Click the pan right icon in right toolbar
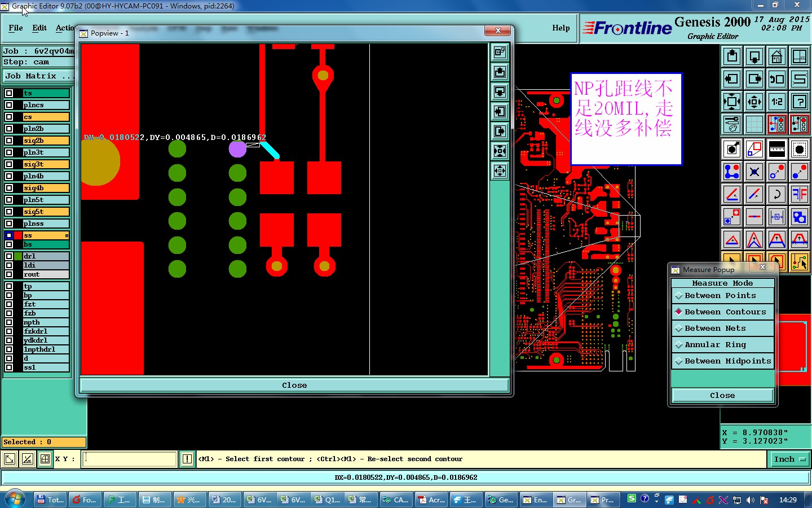The image size is (812, 508). tap(754, 79)
